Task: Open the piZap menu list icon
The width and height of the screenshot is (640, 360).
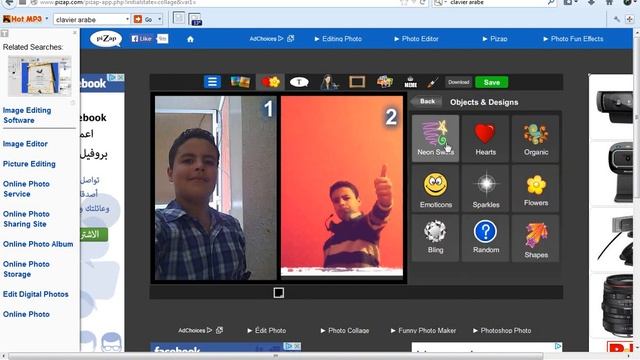Action: coord(212,82)
